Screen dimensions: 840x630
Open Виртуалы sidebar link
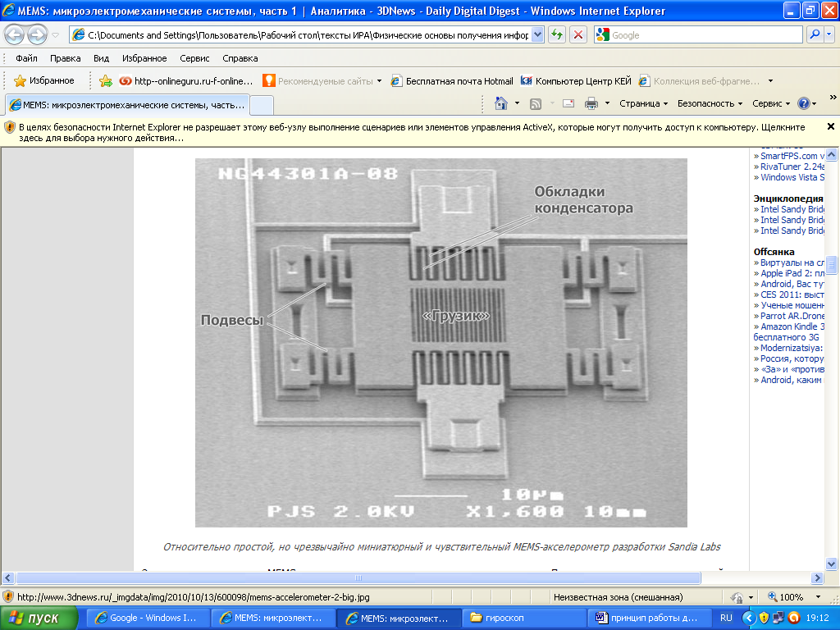pyautogui.click(x=792, y=262)
